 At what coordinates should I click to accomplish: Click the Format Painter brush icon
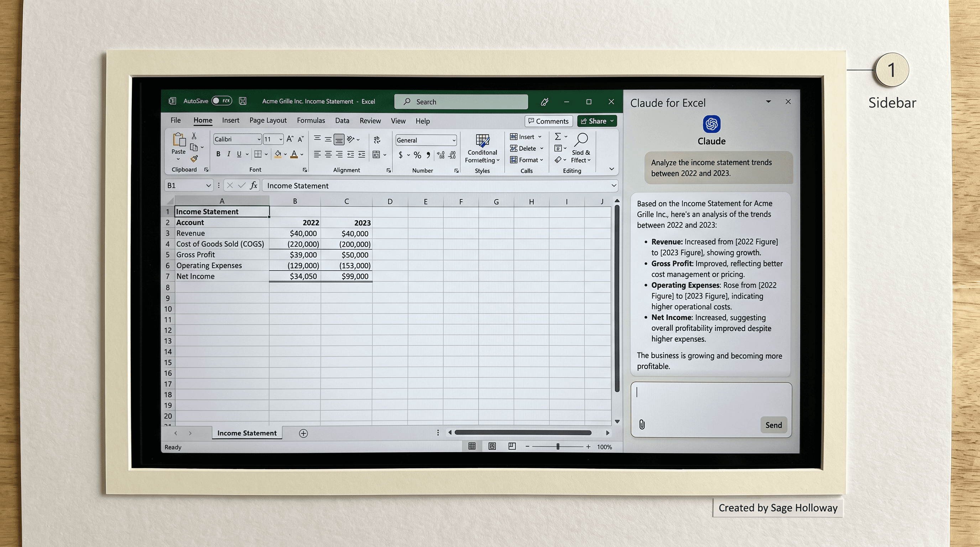point(194,158)
